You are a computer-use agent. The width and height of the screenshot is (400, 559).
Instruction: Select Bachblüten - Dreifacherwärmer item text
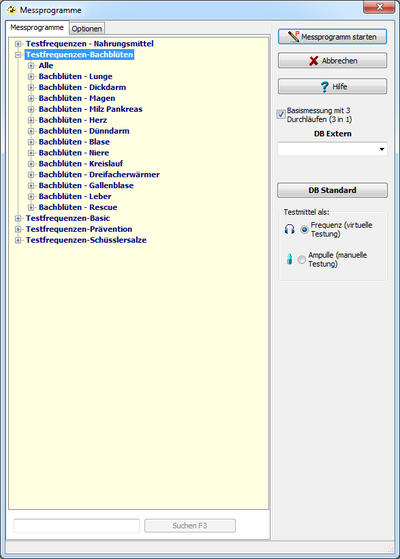coord(99,175)
